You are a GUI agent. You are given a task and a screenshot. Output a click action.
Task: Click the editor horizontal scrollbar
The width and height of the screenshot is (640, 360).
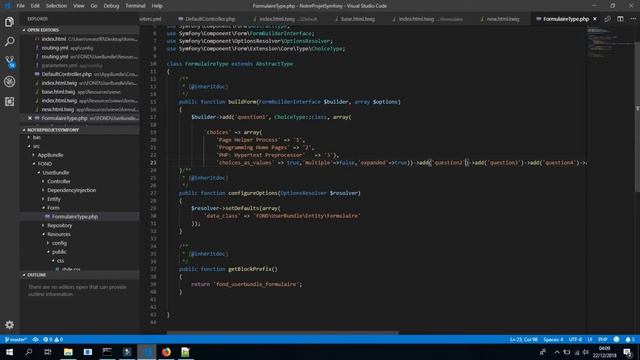[282, 333]
